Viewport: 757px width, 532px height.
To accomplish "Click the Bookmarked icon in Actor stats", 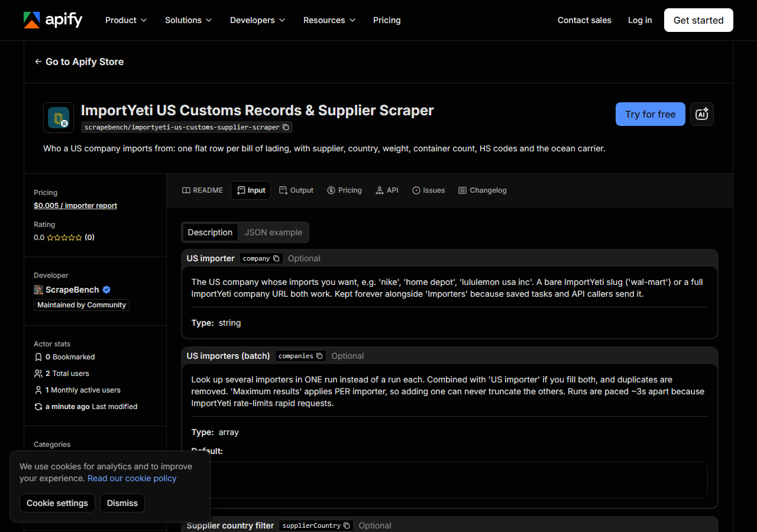I will 38,357.
